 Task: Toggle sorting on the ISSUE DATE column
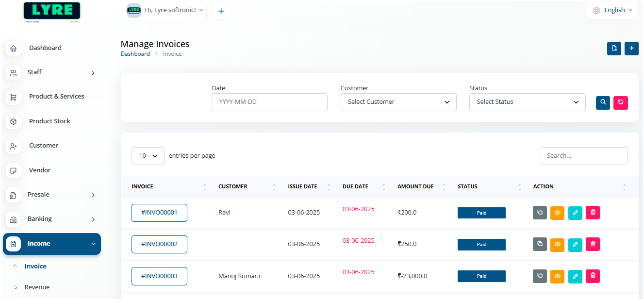[x=329, y=186]
